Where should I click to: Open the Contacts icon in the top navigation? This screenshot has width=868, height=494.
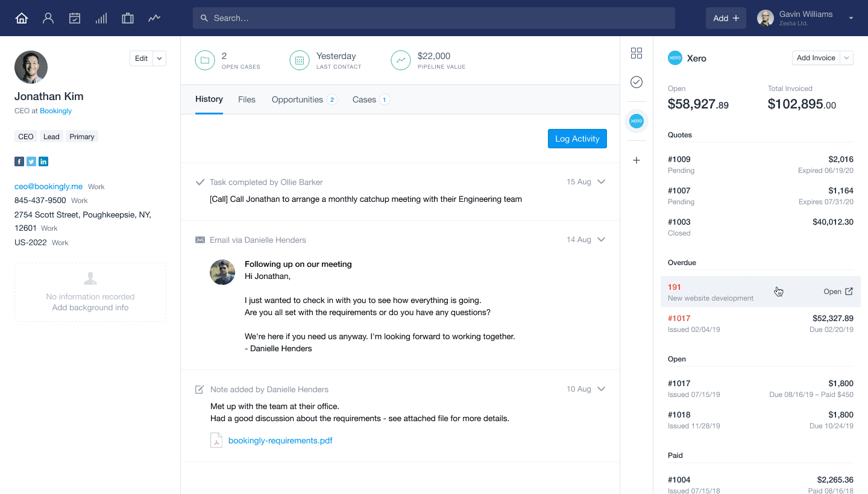48,18
